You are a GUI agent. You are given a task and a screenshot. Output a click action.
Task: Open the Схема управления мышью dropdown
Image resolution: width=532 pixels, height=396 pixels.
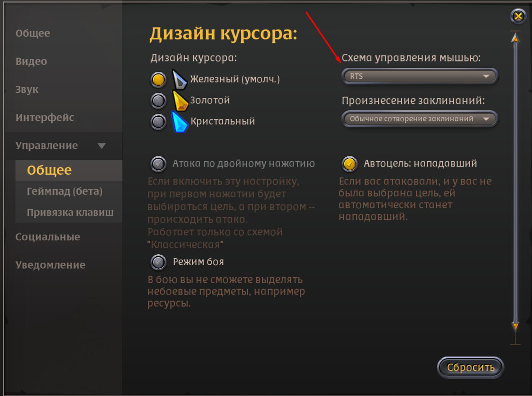click(x=420, y=76)
